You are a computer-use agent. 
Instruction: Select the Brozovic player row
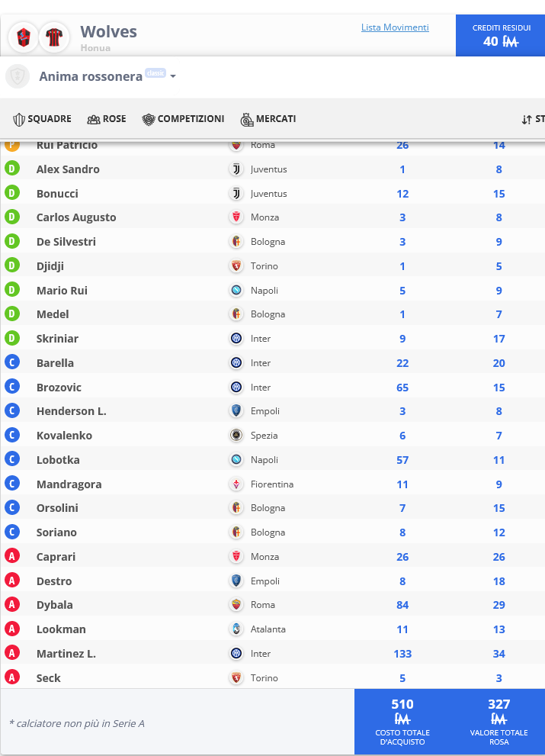coord(273,388)
